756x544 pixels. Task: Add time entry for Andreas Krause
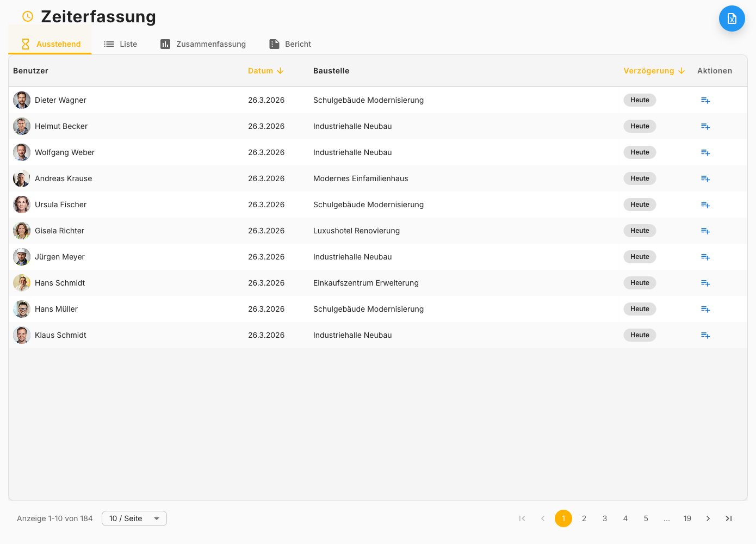705,178
